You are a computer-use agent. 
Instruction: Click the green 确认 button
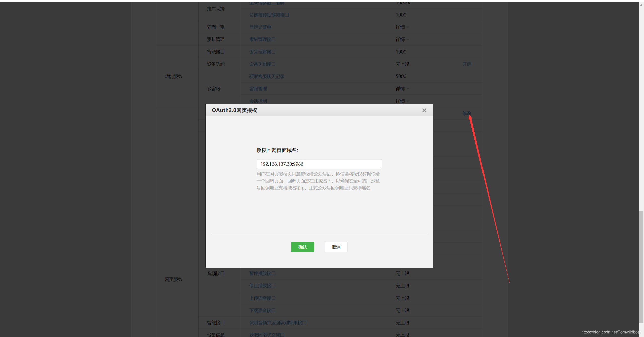302,247
